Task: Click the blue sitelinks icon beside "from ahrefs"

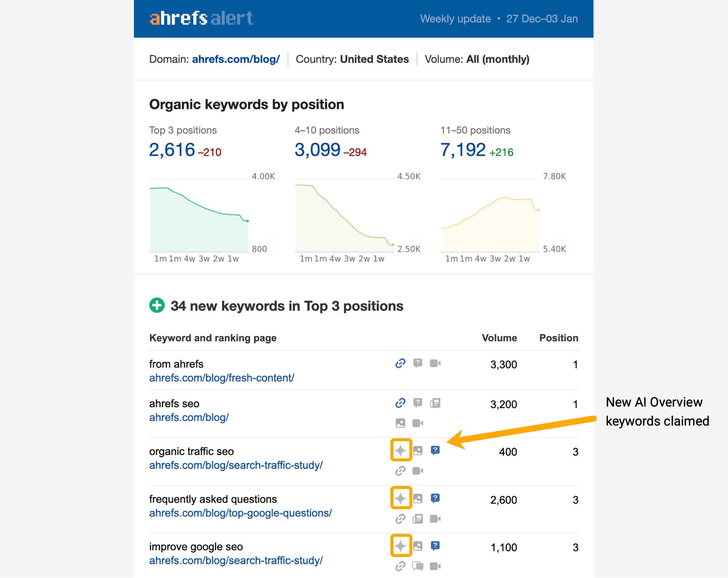Action: [x=400, y=364]
